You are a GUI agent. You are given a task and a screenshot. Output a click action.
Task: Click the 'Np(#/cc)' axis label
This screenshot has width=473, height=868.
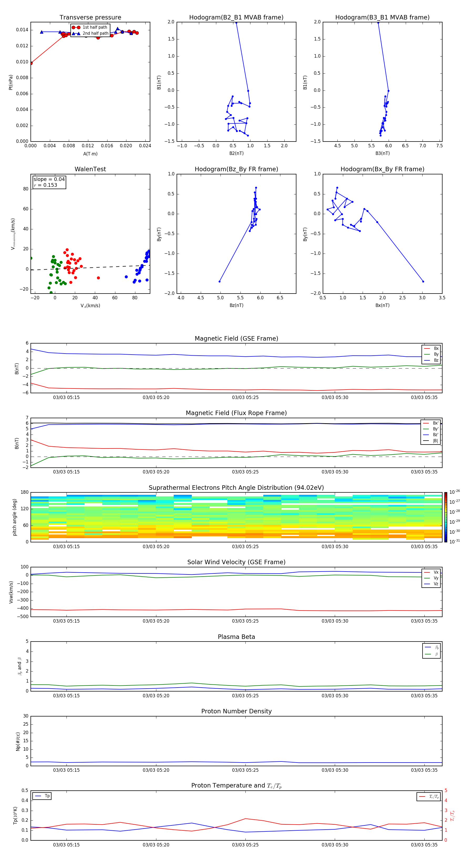[x=18, y=741]
